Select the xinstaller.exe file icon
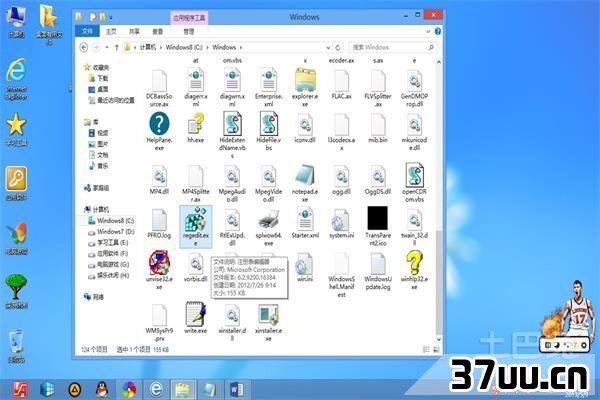600x400 pixels. click(269, 315)
